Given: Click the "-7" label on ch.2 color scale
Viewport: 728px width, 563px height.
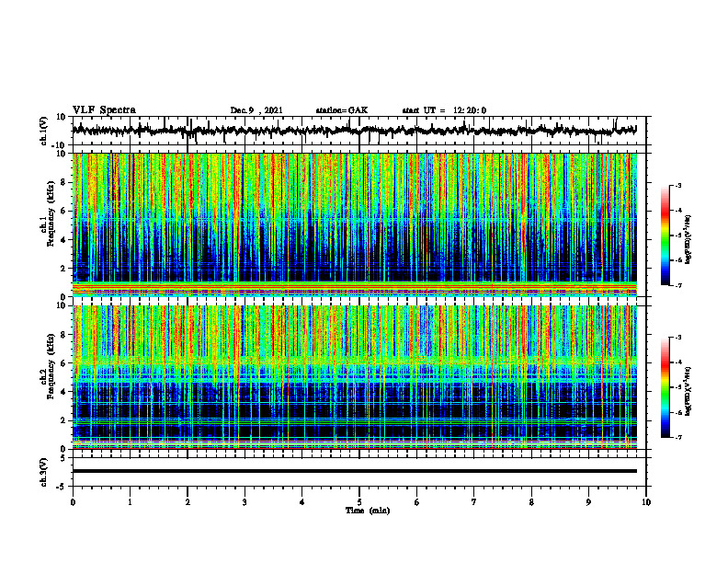Looking at the screenshot, I should 678,437.
